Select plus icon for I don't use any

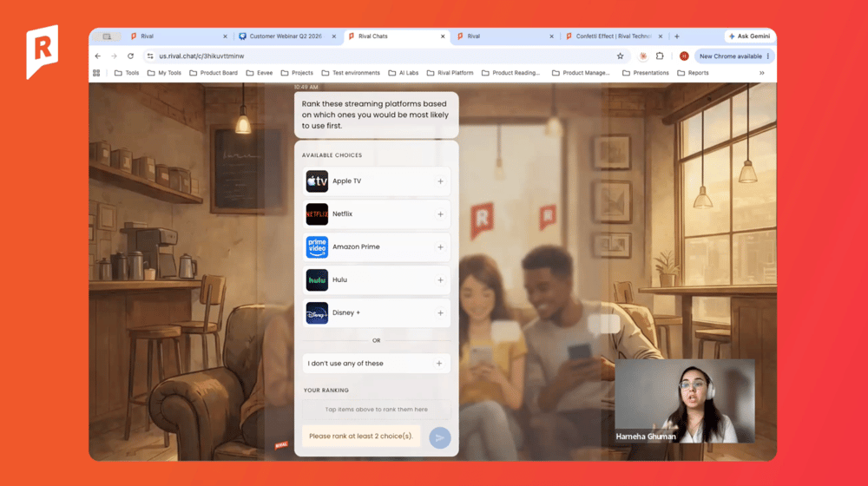(x=439, y=364)
